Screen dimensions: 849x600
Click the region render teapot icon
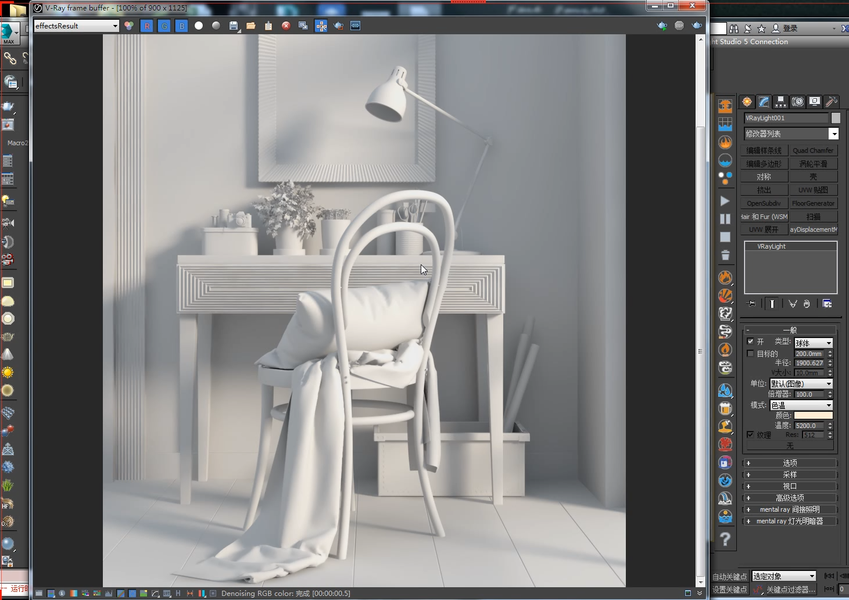(338, 25)
